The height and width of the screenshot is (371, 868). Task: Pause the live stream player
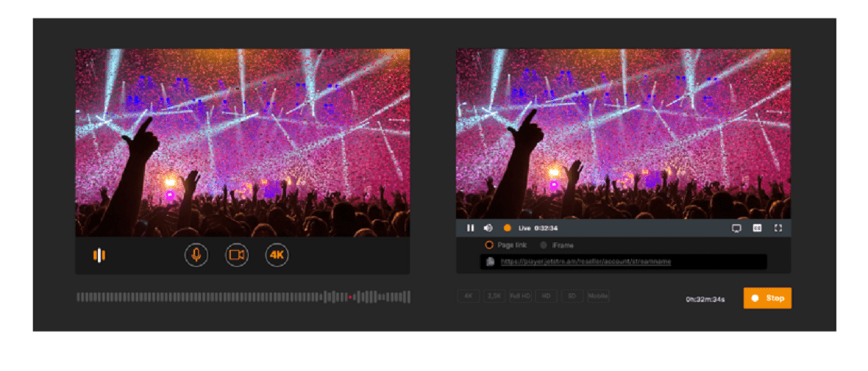[x=471, y=228]
